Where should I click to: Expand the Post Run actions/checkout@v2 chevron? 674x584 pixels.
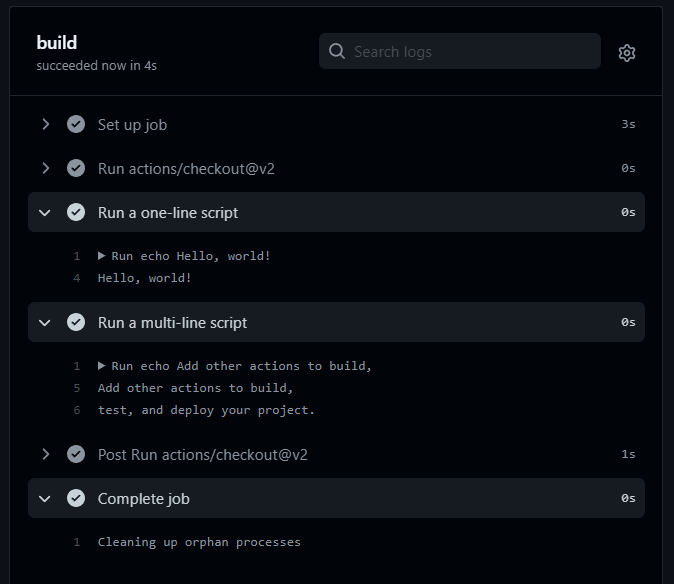point(46,454)
